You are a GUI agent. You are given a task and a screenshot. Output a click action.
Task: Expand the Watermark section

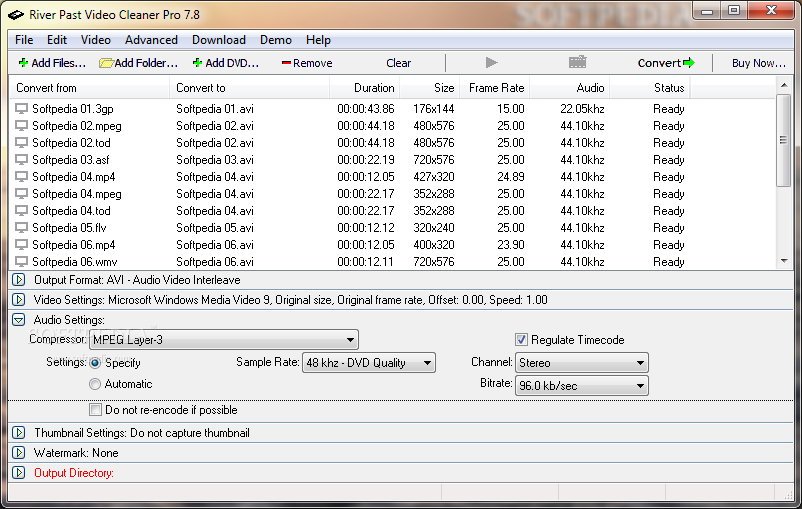click(x=19, y=453)
